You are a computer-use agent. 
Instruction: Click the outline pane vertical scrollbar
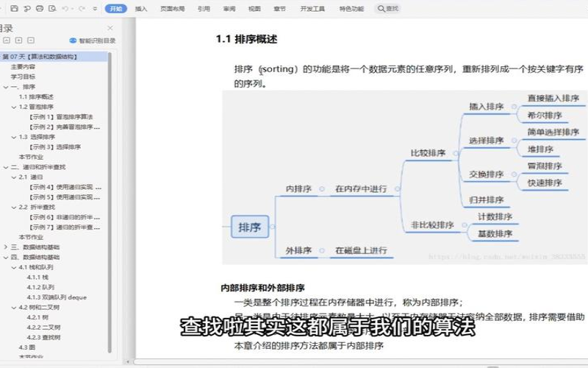pos(110,203)
